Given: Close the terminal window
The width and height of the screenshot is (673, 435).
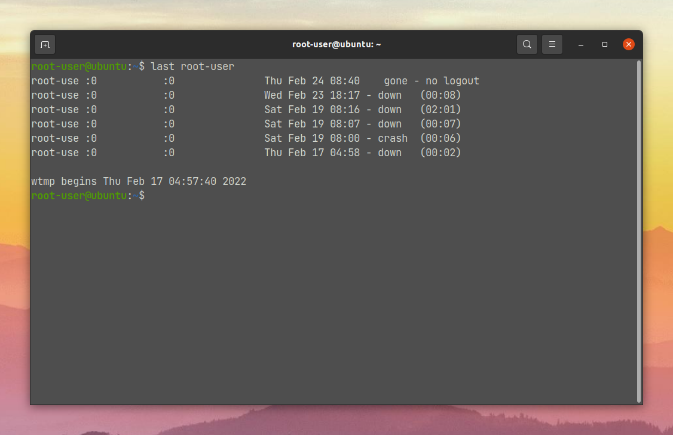Looking at the screenshot, I should (628, 45).
